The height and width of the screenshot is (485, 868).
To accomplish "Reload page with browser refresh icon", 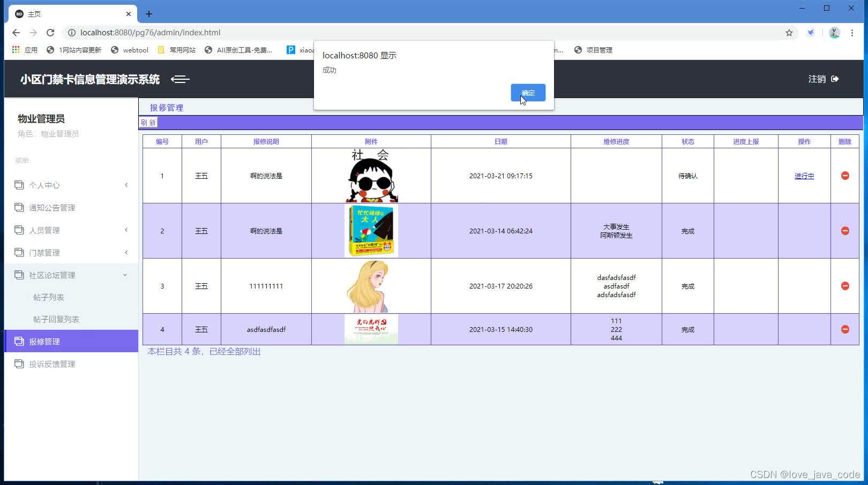I will 50,33.
